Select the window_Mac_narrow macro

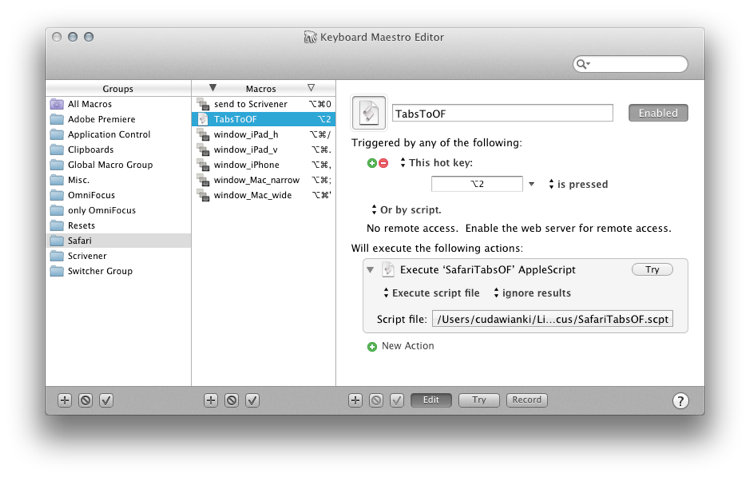[264, 180]
